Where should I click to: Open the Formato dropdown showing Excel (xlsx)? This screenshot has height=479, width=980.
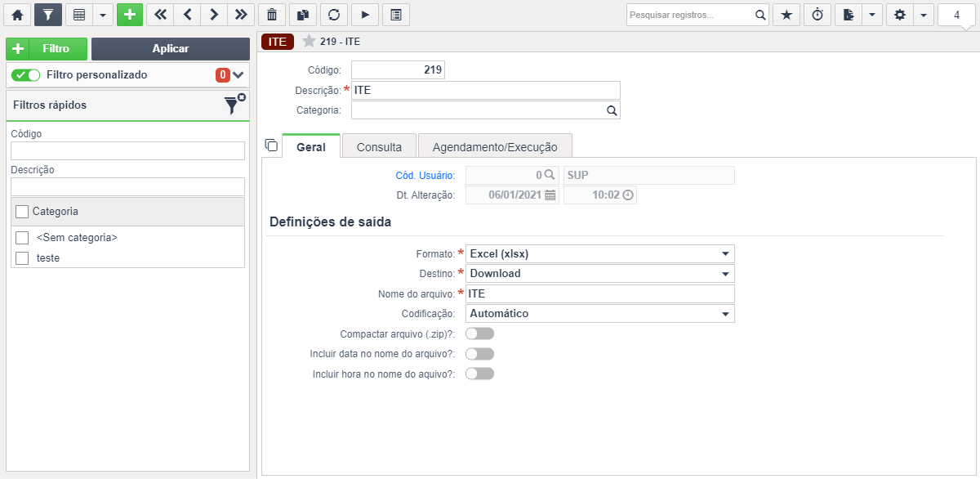599,253
